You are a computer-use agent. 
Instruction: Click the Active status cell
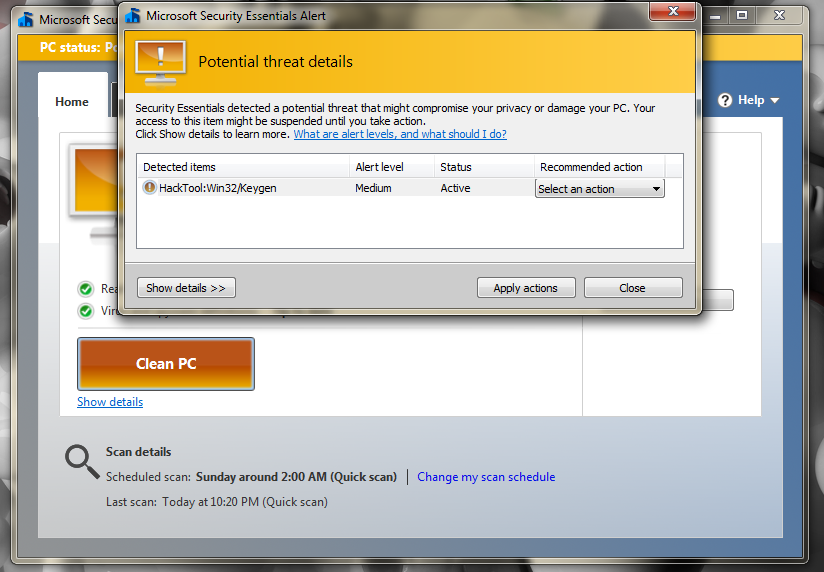455,188
